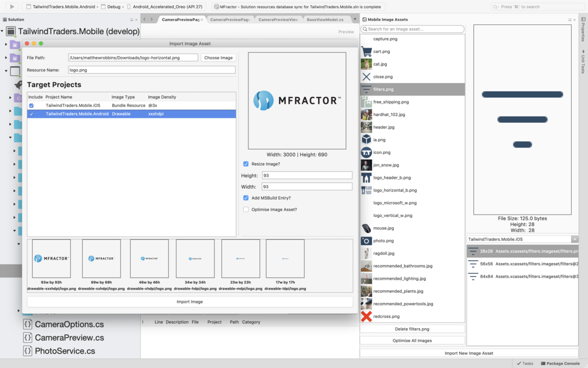Select the ia.png cube icon
Screen dimensions: 588x368
coord(367,140)
